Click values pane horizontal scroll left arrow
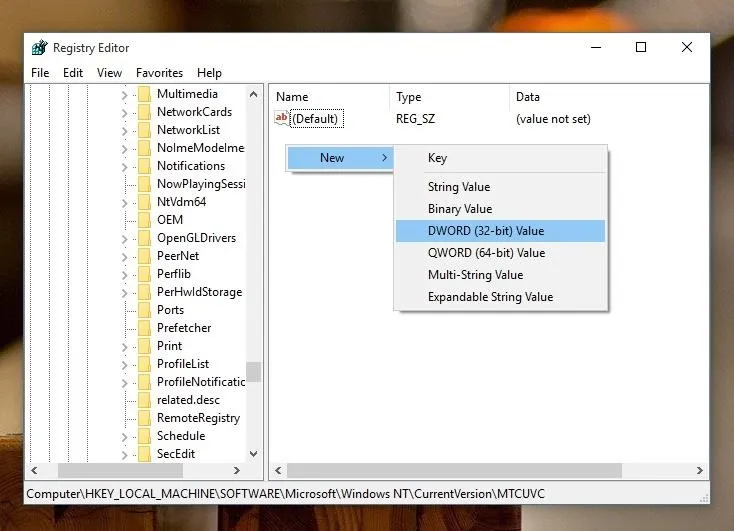Viewport: 734px width, 531px height. pyautogui.click(x=279, y=470)
